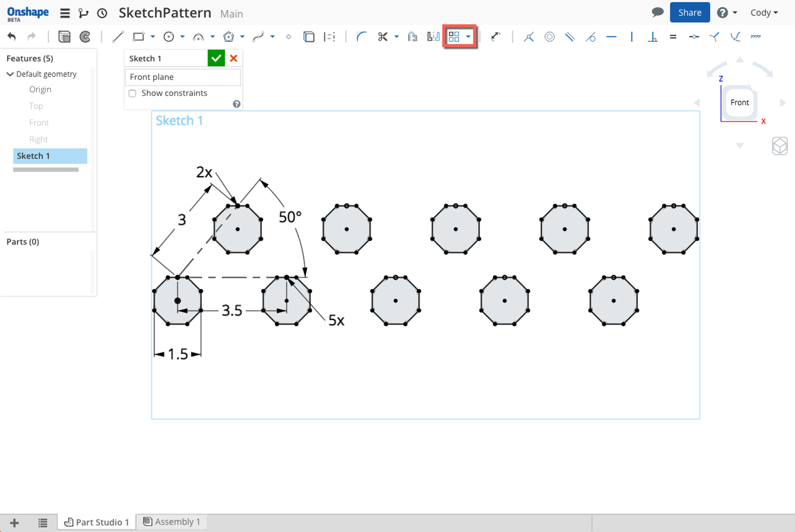Open the rectangle tool dropdown arrow
The height and width of the screenshot is (532, 795).
(153, 37)
